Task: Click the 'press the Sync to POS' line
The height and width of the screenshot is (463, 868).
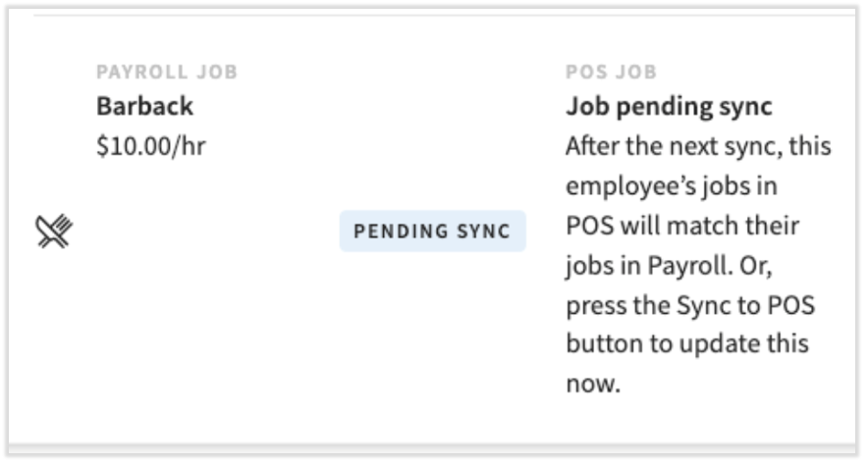Action: pyautogui.click(x=690, y=305)
